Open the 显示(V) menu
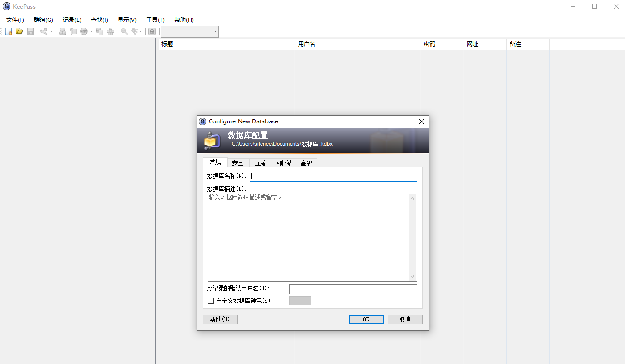This screenshot has height=364, width=625. click(x=127, y=20)
